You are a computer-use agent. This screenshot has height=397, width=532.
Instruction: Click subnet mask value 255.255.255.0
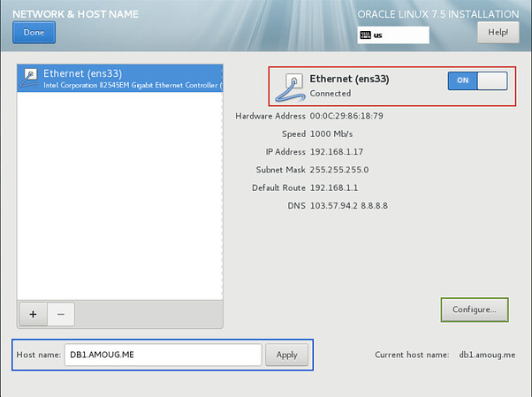(x=339, y=170)
